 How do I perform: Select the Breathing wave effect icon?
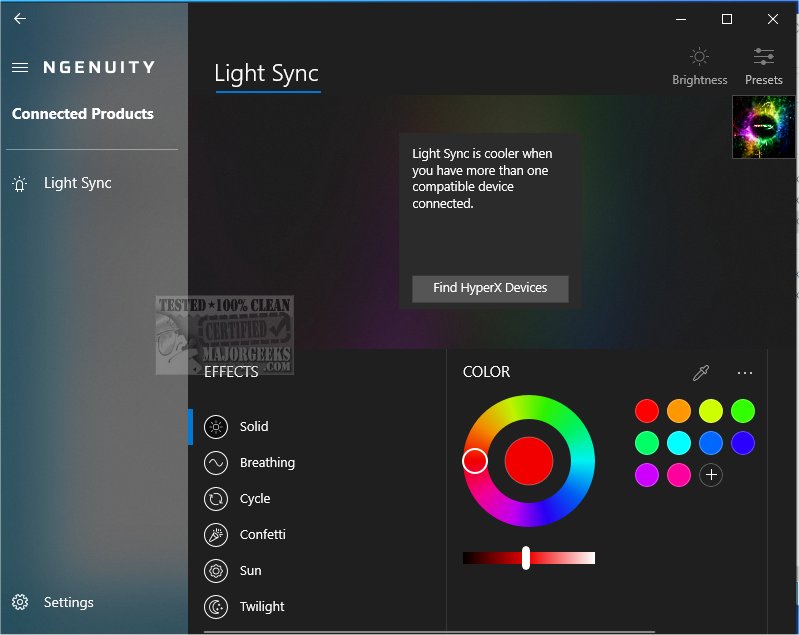[x=216, y=463]
